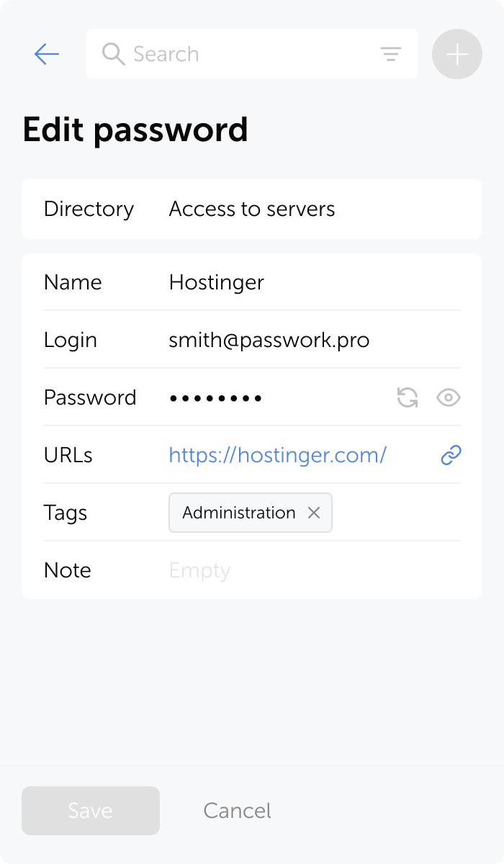Click into the Search input field
504x864 pixels.
[x=252, y=54]
